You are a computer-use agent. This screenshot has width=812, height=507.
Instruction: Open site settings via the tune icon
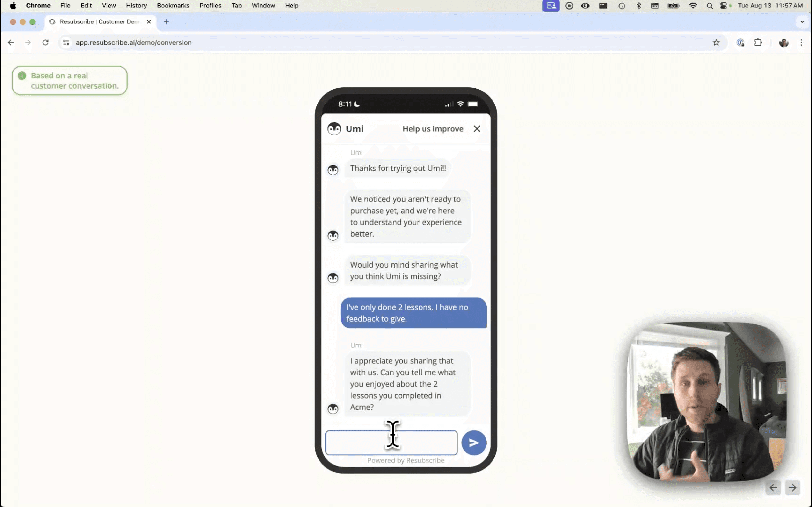pos(66,42)
